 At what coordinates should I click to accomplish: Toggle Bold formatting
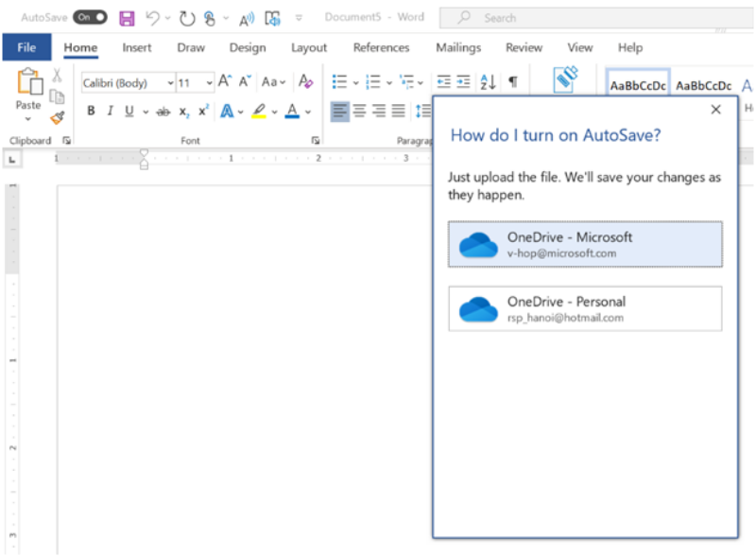coord(92,112)
